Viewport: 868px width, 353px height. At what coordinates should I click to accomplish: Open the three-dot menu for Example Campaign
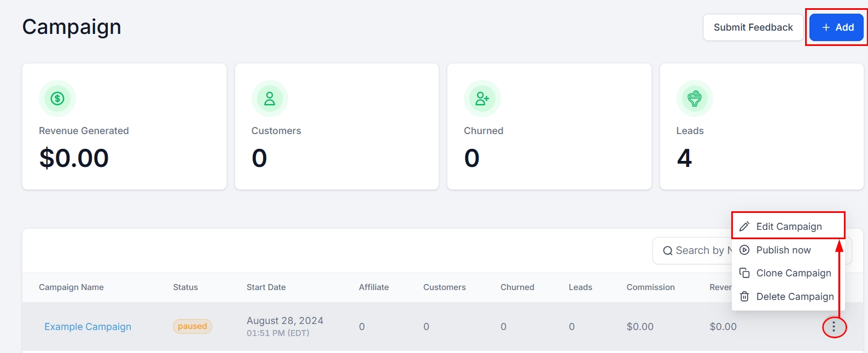pos(834,327)
